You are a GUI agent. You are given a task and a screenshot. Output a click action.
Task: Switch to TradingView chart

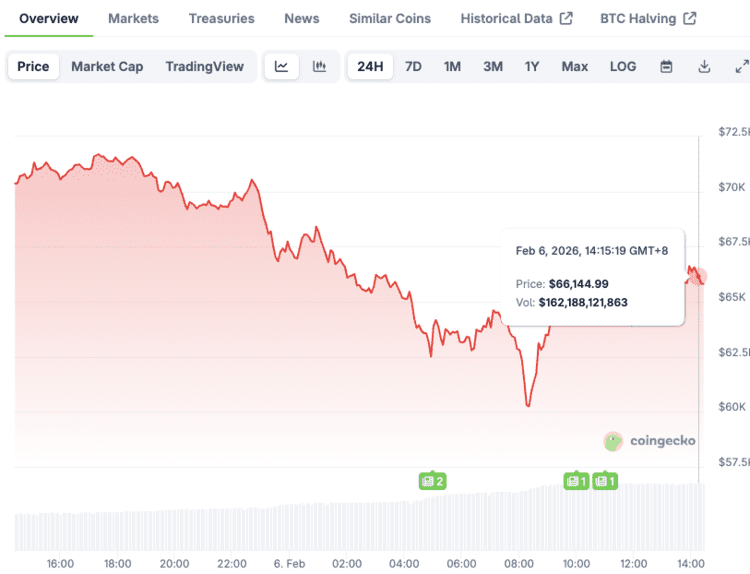204,67
